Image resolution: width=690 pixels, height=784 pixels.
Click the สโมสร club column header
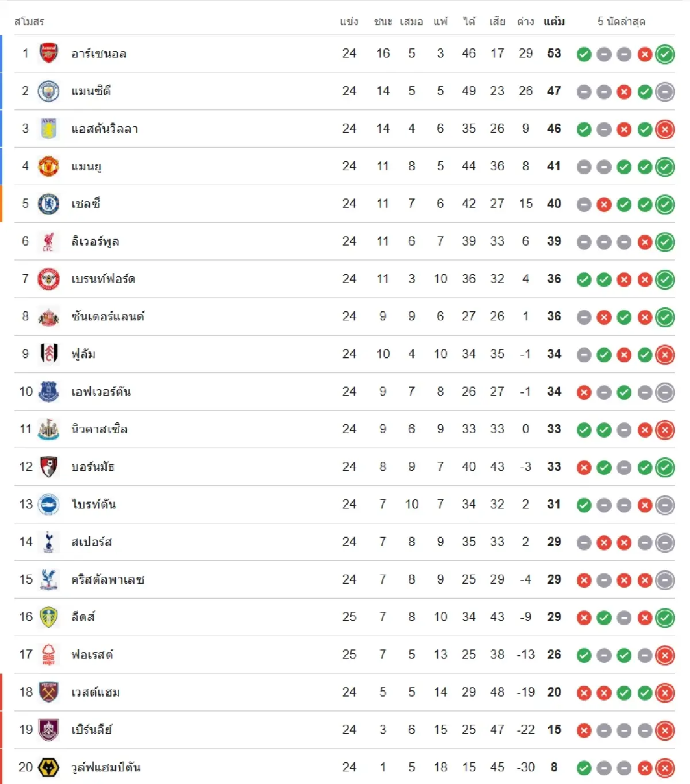[x=29, y=22]
